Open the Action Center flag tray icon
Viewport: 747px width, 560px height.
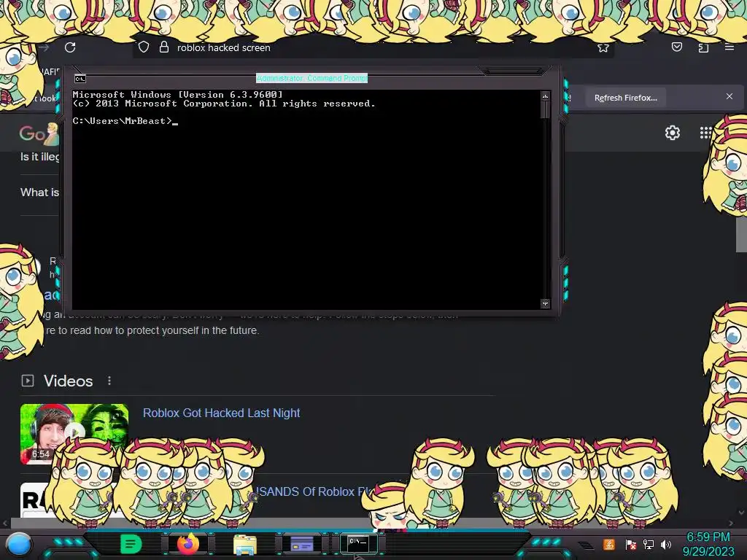[630, 545]
